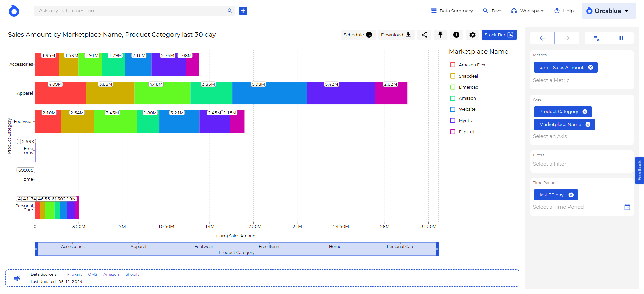Click the chart title Sales Amount by Marketplace
This screenshot has width=644, height=294.
[x=112, y=35]
